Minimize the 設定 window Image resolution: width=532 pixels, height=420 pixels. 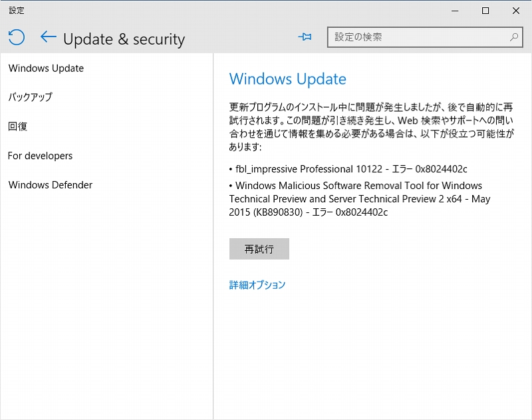coord(455,11)
